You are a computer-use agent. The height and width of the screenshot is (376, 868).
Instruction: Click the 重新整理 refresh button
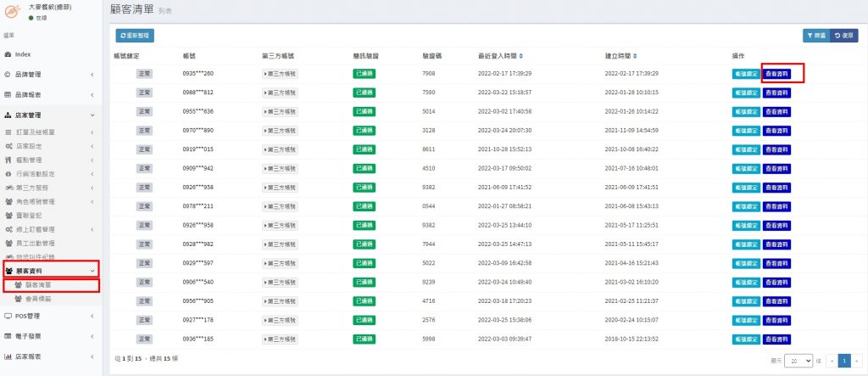click(135, 35)
